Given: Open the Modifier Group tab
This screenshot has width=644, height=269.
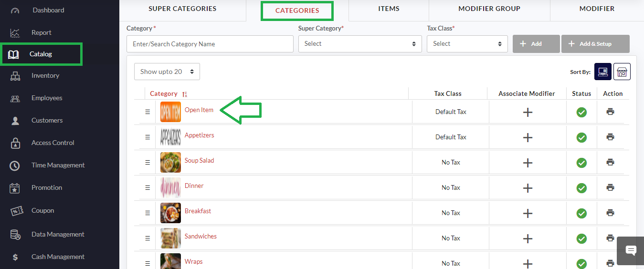Looking at the screenshot, I should click(489, 9).
